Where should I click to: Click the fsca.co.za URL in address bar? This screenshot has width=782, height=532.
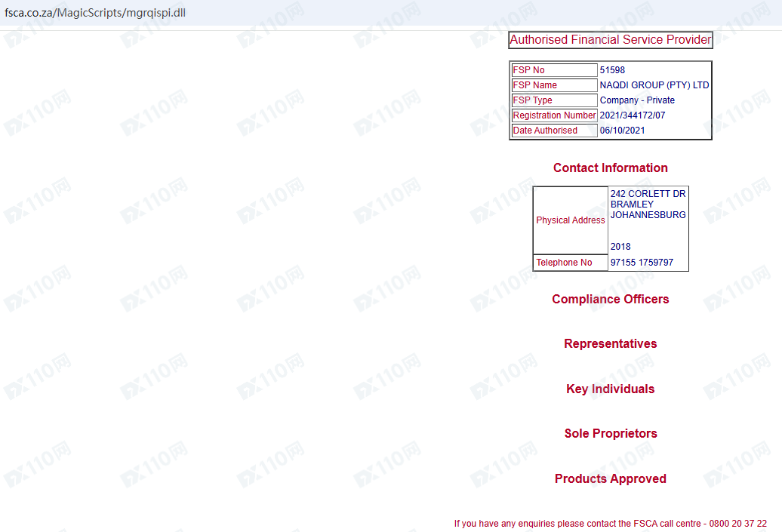click(95, 14)
